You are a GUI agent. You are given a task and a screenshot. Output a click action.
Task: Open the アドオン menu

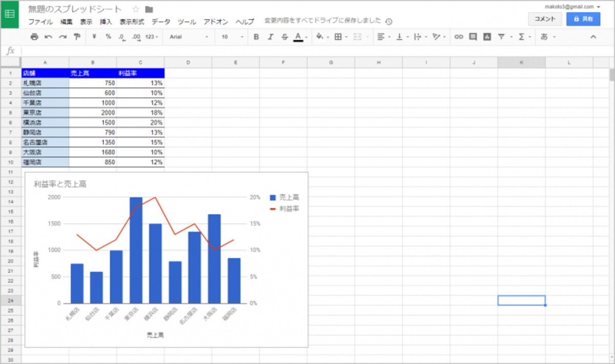click(216, 22)
